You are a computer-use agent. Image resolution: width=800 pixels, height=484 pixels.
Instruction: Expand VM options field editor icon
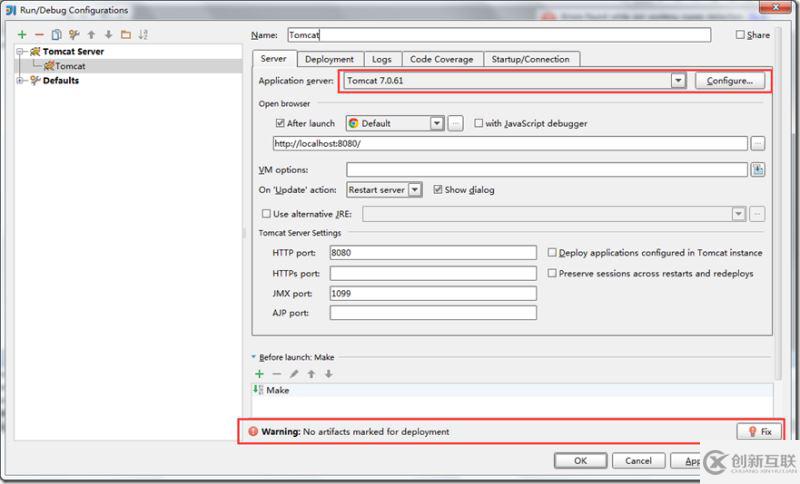pos(758,170)
